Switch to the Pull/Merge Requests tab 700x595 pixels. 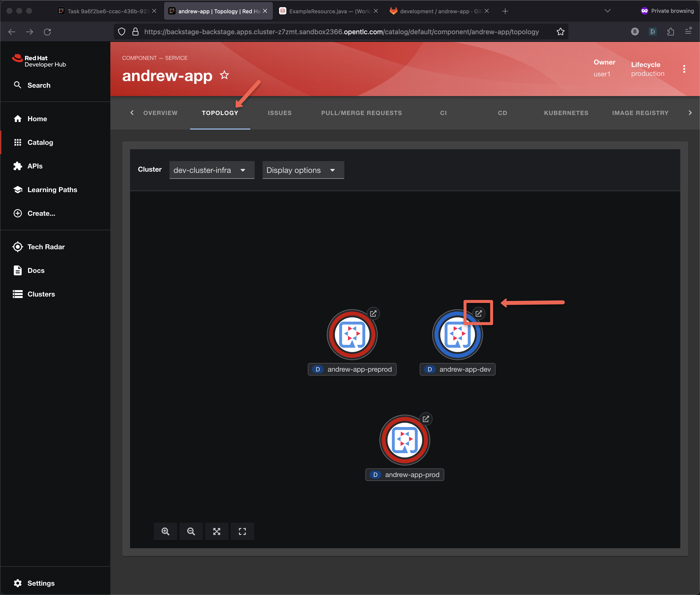[361, 113]
